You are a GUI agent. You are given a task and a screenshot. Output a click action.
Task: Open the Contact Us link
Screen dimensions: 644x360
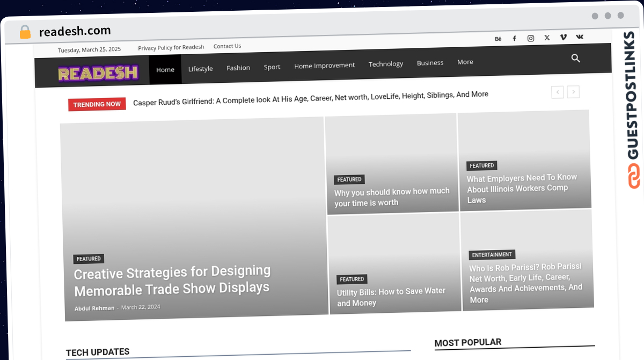[227, 46]
